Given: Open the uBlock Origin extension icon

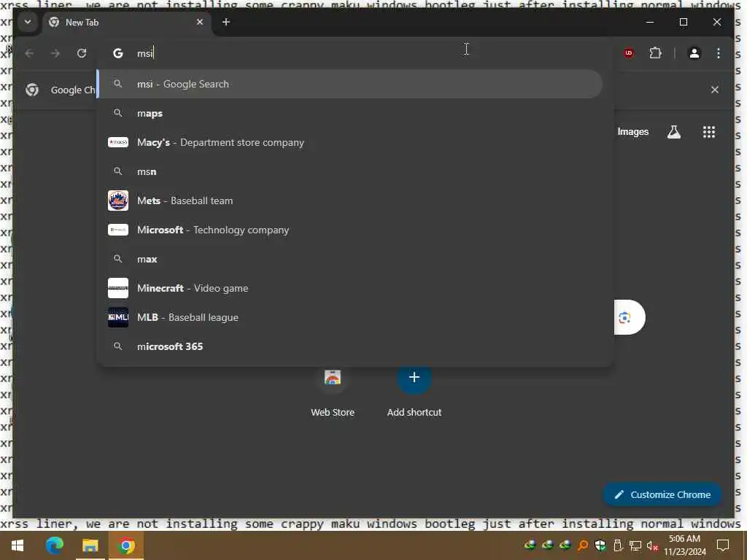Looking at the screenshot, I should tap(629, 53).
